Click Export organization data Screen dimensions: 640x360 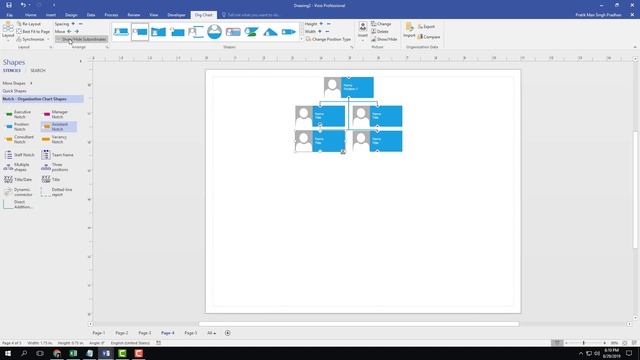coord(426,27)
